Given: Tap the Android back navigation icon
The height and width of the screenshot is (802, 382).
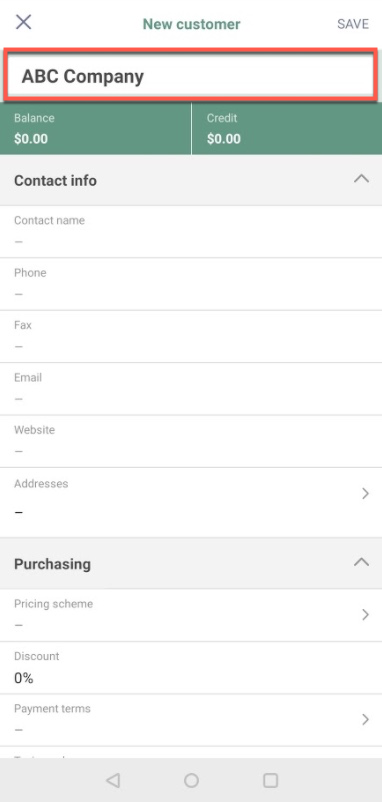Looking at the screenshot, I should [113, 780].
